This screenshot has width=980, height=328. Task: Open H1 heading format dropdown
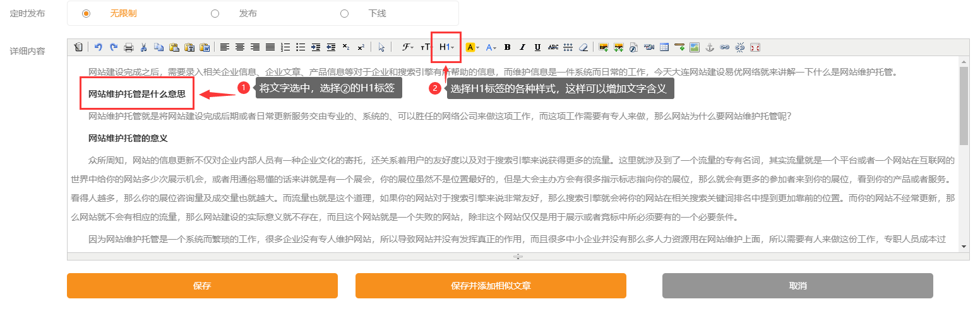(x=446, y=47)
